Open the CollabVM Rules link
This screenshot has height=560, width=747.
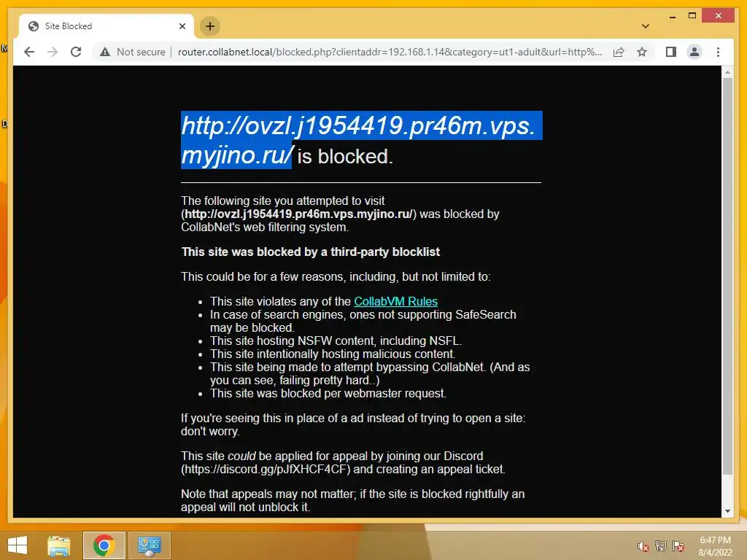click(x=395, y=301)
